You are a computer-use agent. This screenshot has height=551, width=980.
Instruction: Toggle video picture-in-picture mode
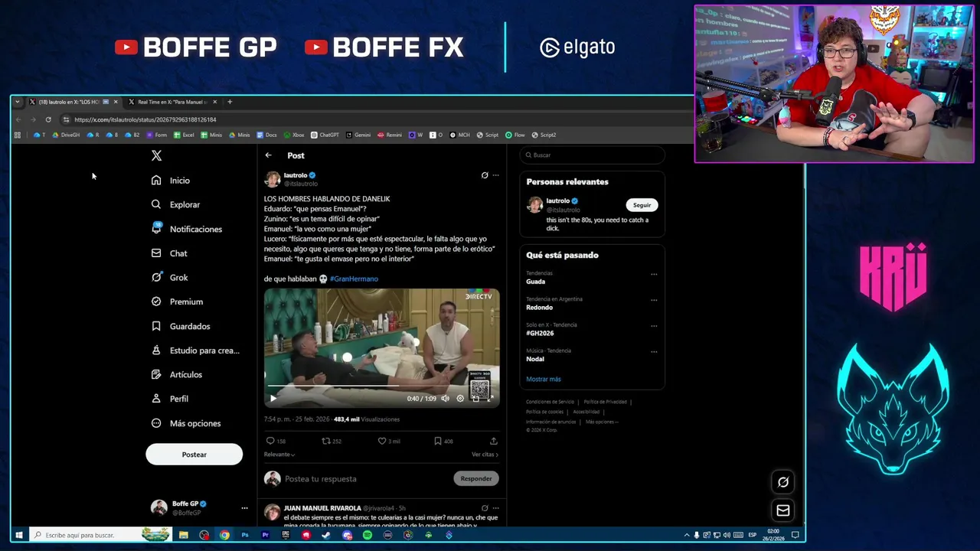[x=475, y=398]
